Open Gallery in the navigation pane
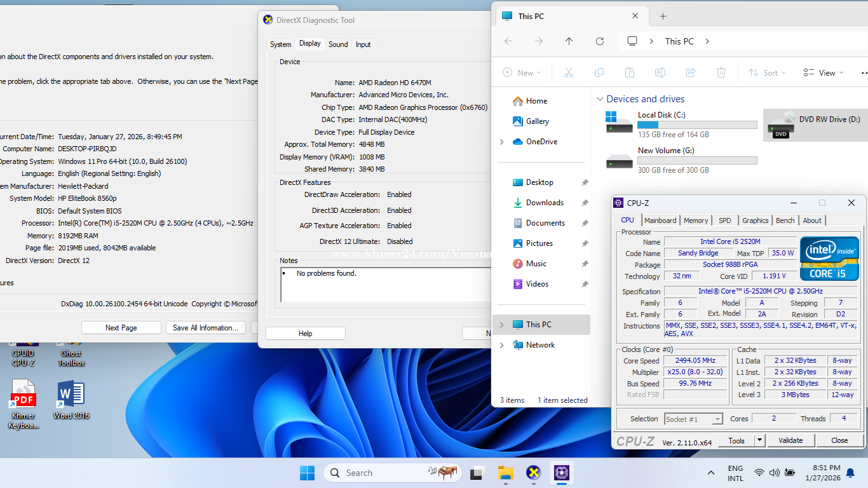 pos(537,121)
